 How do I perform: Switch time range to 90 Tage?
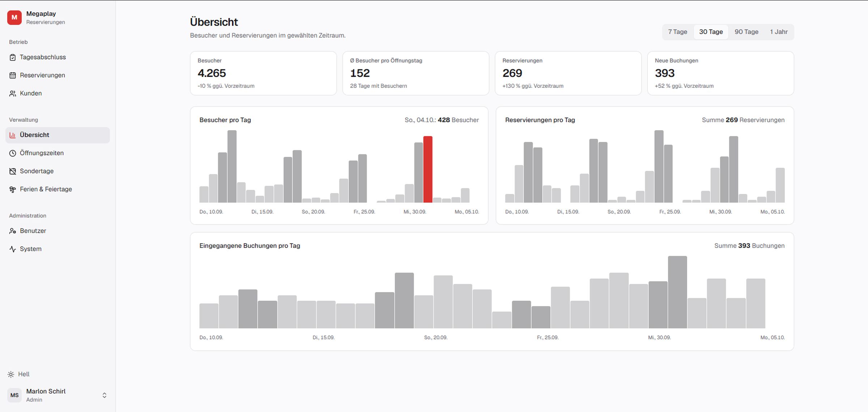pos(746,32)
